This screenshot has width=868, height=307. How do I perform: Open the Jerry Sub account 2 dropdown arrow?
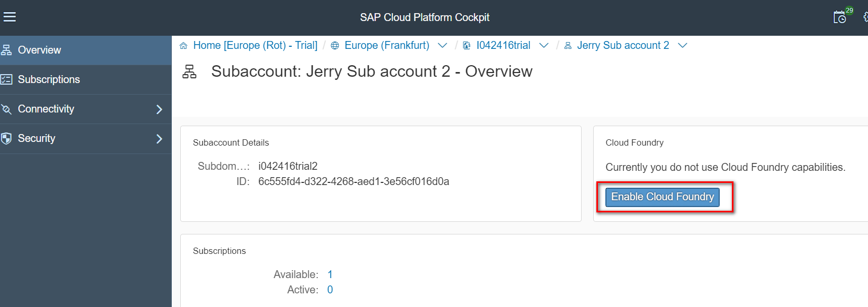click(683, 46)
